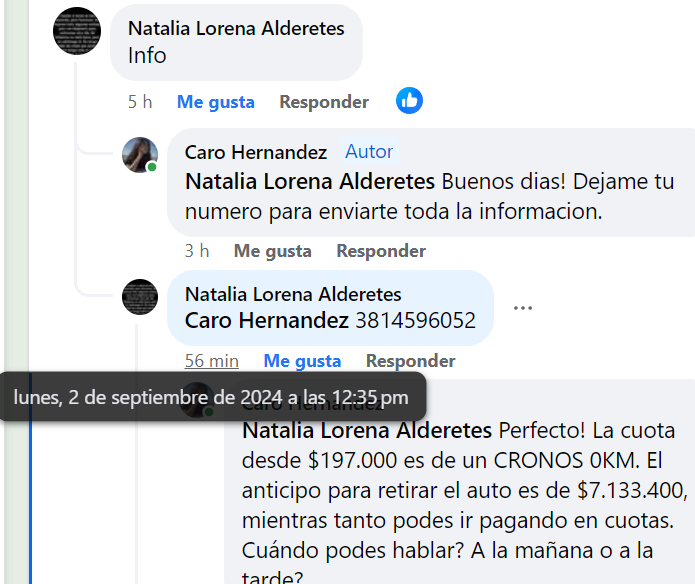Image resolution: width=695 pixels, height=584 pixels.
Task: Click Responder under the phone number comment
Action: coord(410,361)
